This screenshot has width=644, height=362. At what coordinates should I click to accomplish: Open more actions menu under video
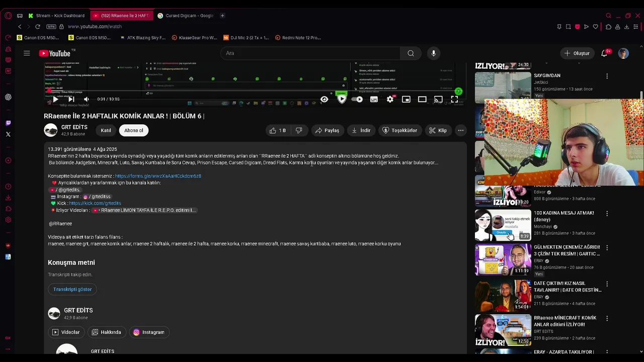(x=460, y=130)
